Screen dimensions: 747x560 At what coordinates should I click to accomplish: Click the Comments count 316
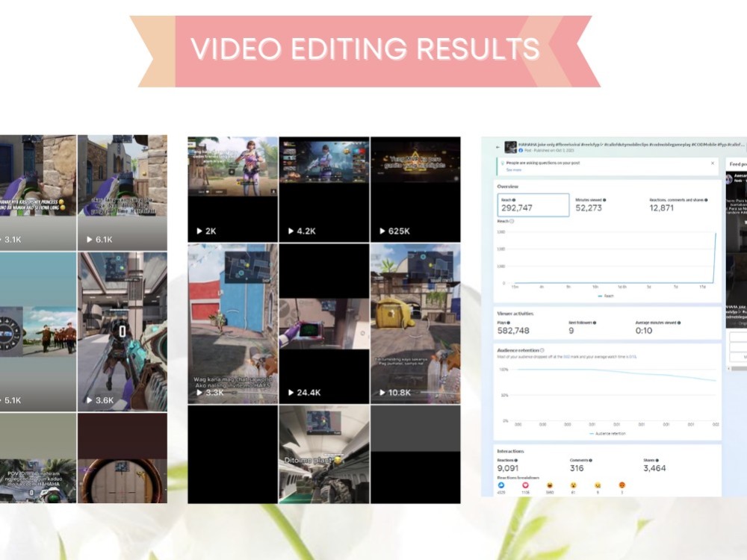click(x=577, y=468)
